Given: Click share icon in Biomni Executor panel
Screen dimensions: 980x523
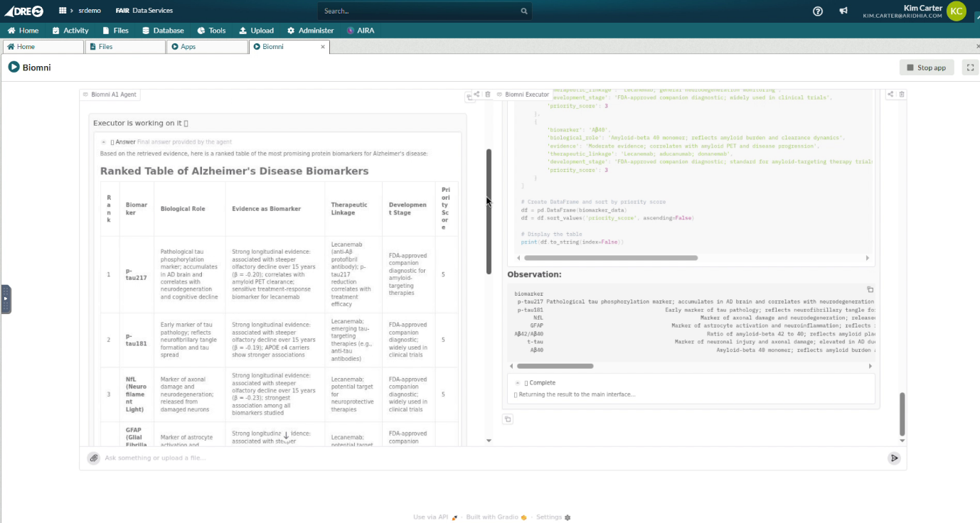Looking at the screenshot, I should [x=890, y=95].
